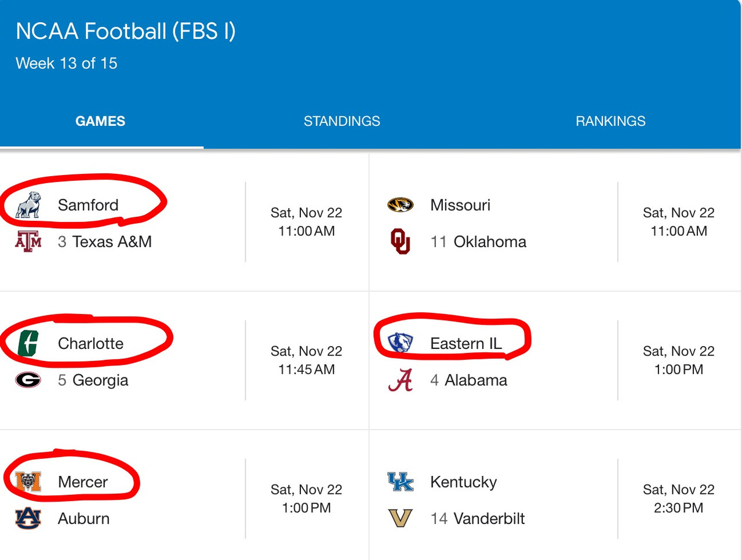Select the Games tab
The image size is (742, 560).
click(x=100, y=121)
